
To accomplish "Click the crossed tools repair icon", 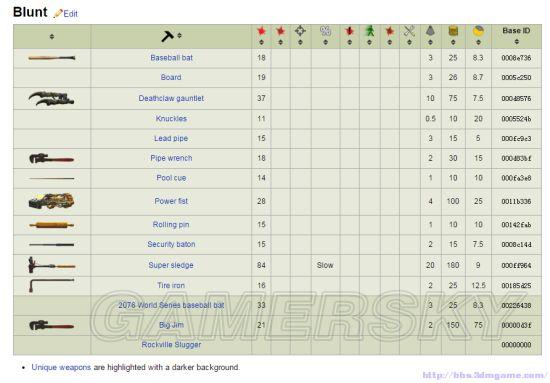I will click(x=409, y=31).
